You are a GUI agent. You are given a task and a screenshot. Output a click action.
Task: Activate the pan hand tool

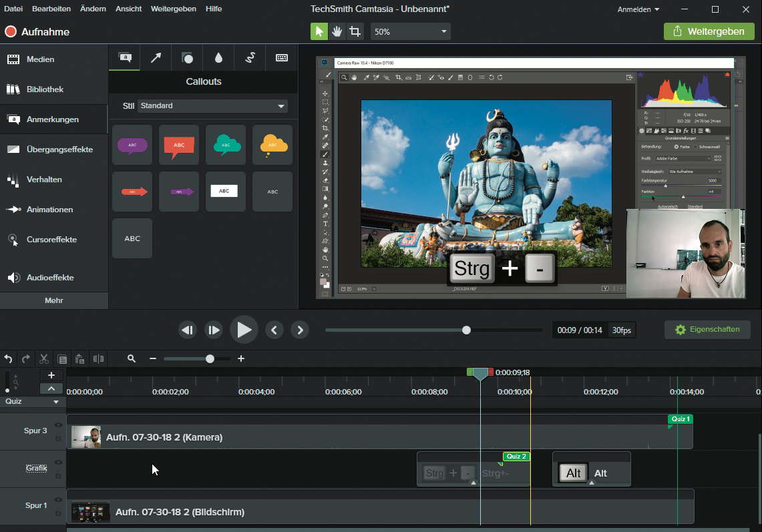pos(337,31)
